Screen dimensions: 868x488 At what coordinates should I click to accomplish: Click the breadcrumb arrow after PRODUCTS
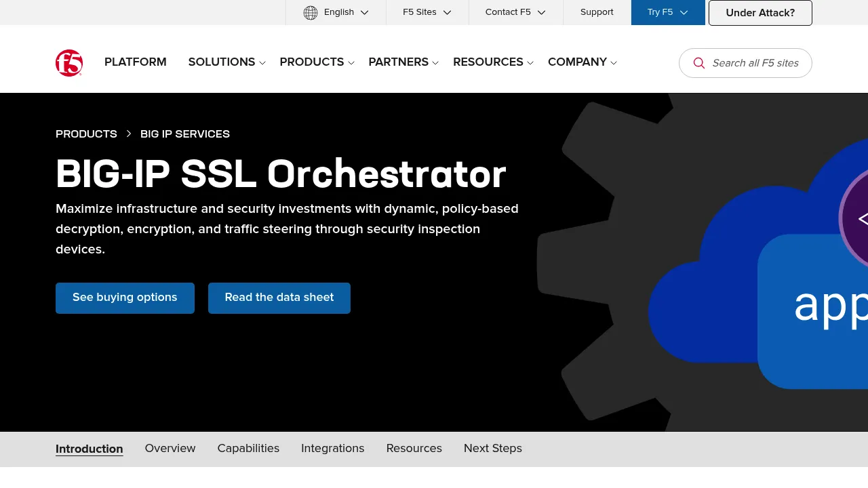coord(129,134)
